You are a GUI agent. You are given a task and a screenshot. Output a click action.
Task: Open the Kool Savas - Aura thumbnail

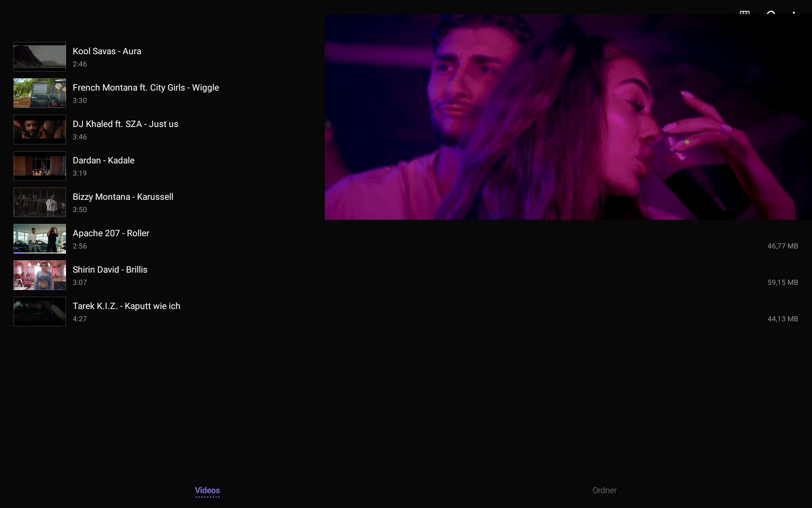click(x=40, y=57)
